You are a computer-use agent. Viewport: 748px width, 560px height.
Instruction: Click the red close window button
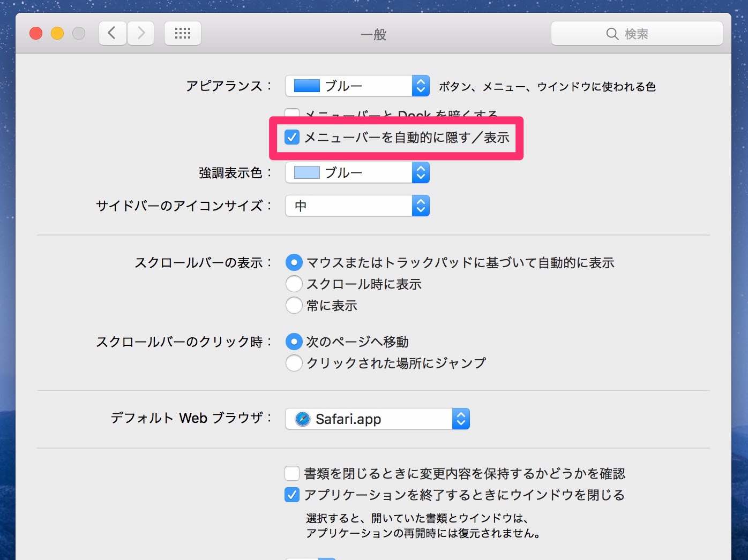36,33
